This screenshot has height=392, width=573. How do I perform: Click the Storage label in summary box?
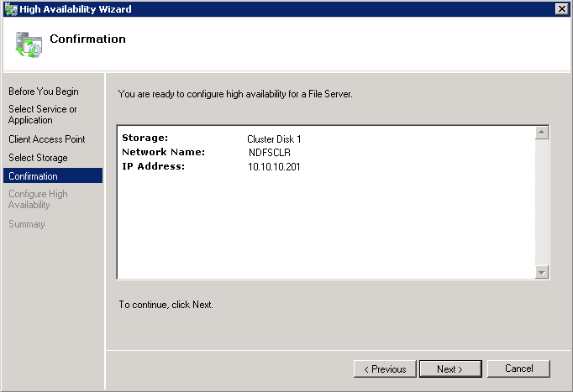(145, 138)
